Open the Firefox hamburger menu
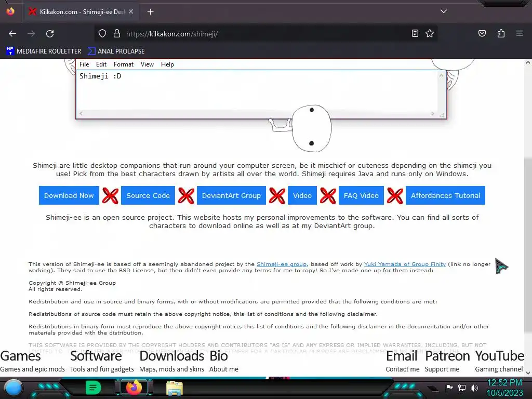Screen dimensions: 532x399 [x=520, y=33]
